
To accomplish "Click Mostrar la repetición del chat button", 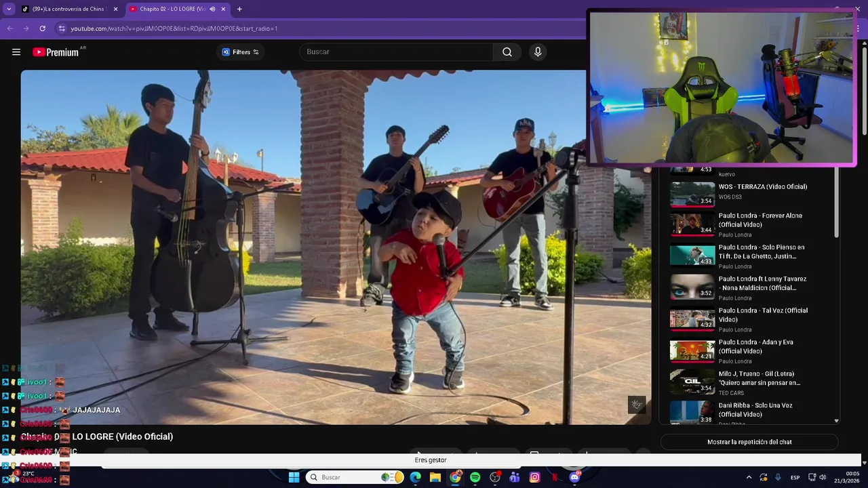I will [749, 442].
